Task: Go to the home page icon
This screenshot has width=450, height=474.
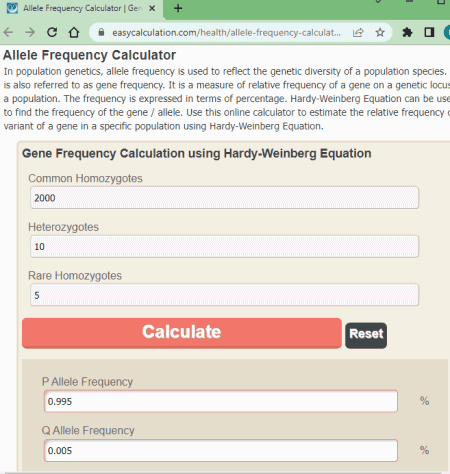Action: (74, 32)
